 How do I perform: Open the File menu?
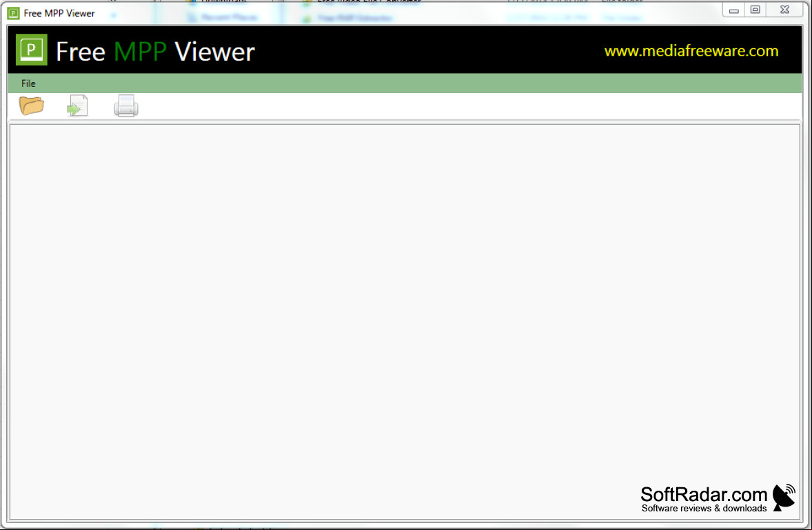pyautogui.click(x=28, y=83)
